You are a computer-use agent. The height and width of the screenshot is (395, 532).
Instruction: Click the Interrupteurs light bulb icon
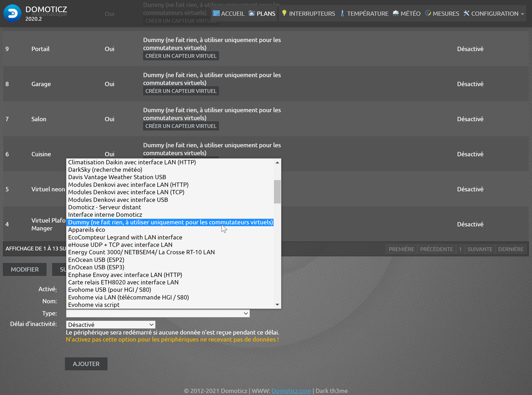[x=284, y=13]
